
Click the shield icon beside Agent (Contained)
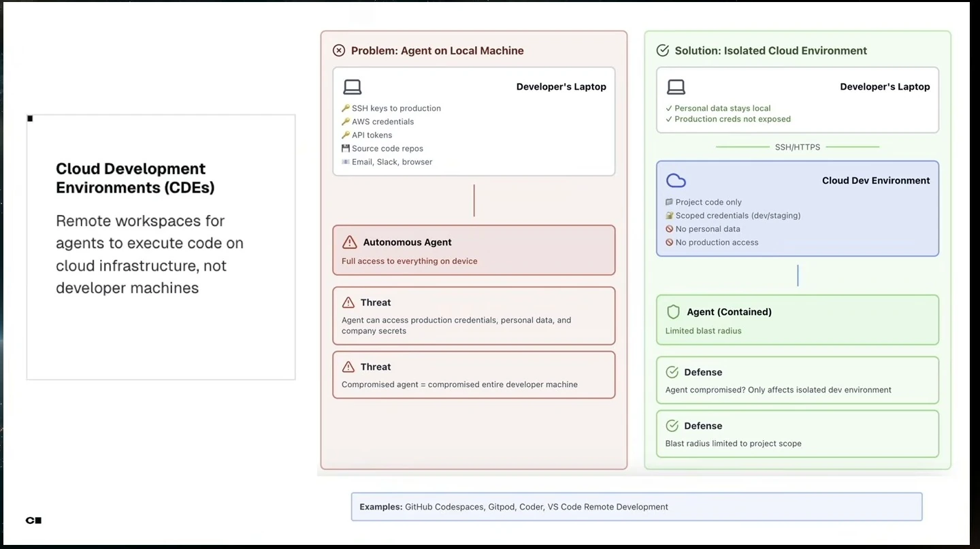[x=673, y=312]
